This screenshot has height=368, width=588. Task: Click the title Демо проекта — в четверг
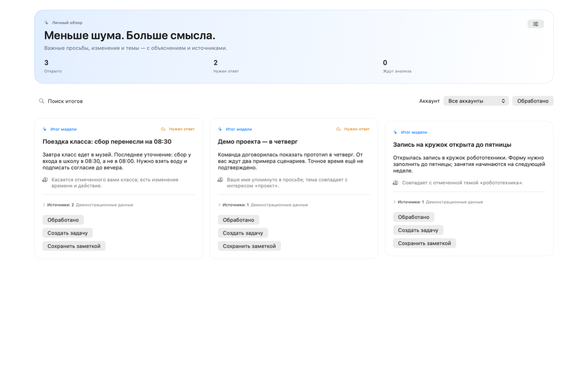point(258,141)
